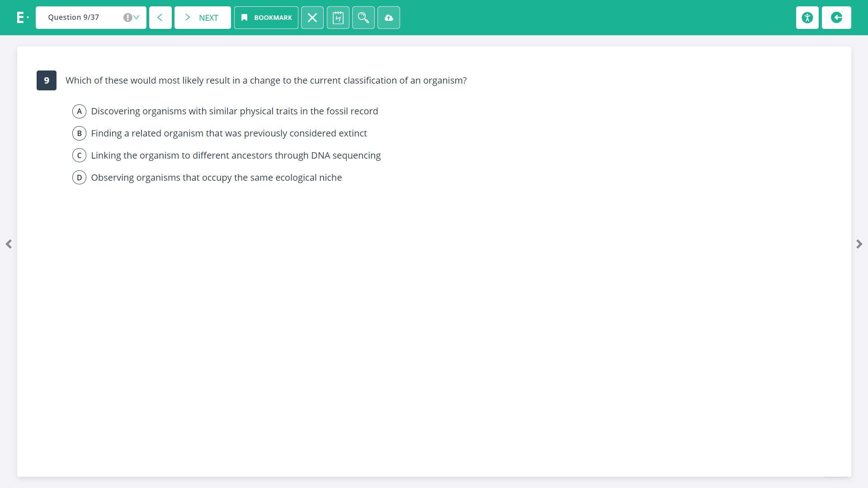868x488 pixels.
Task: Click left side arrow for previous page
Action: (x=9, y=244)
